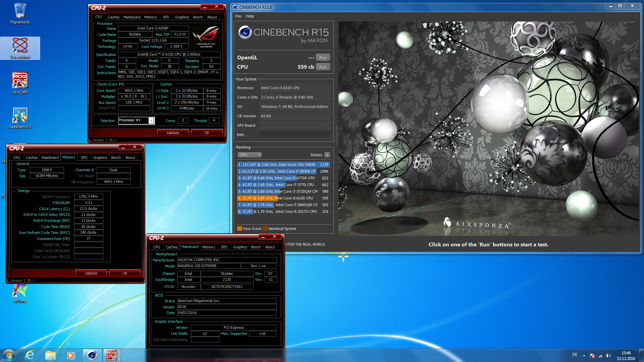Click the DE language indicator
The width and height of the screenshot is (644, 362).
[575, 355]
